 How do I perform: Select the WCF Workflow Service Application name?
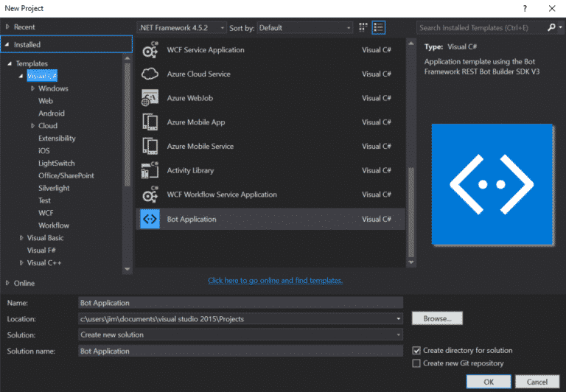222,195
